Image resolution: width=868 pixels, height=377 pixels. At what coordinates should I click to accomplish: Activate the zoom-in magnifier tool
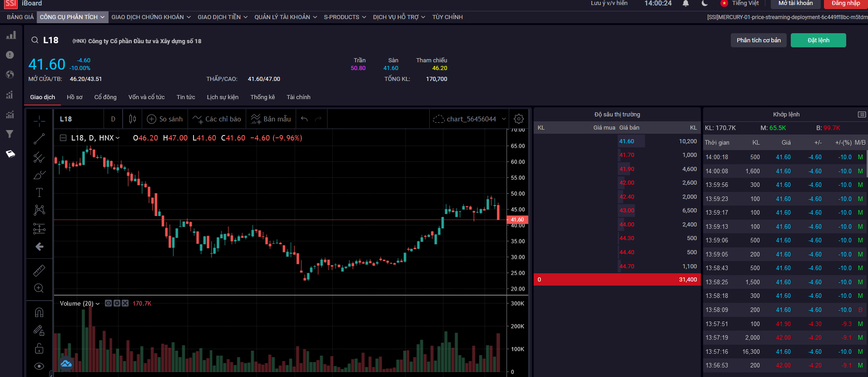coord(40,288)
